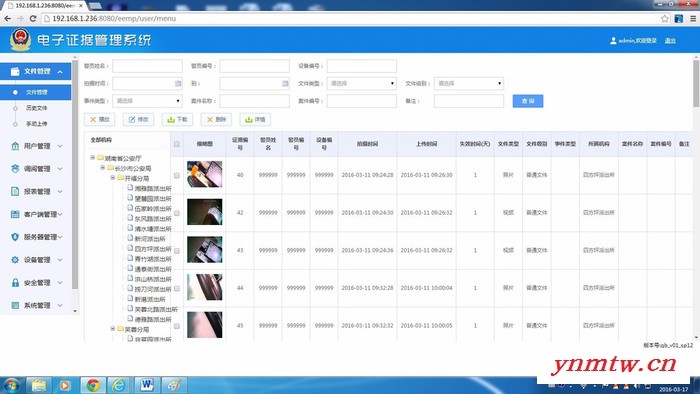Collapse the 开福分局 tree node
The image size is (700, 394).
coord(112,178)
